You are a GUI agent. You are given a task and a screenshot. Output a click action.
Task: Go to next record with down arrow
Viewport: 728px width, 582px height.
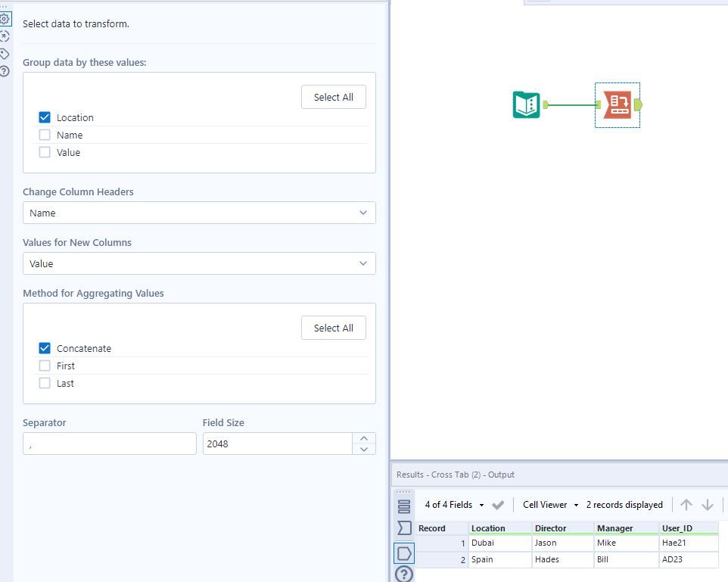(x=708, y=505)
